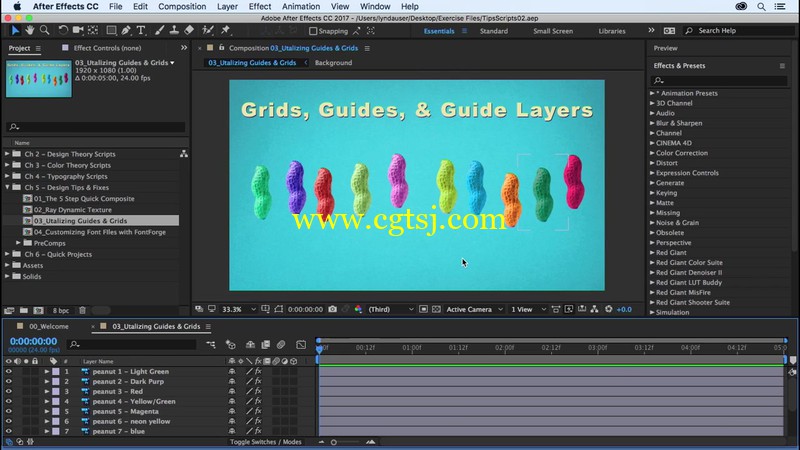The image size is (800, 450).
Task: Open the Graph Editor in timeline
Action: tap(301, 345)
